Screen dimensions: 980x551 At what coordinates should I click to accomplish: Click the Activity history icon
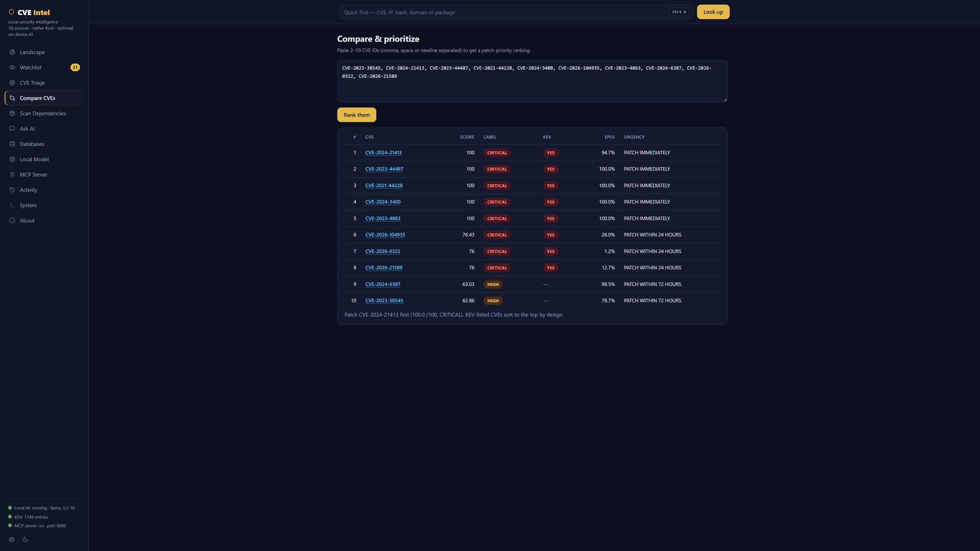coord(12,190)
